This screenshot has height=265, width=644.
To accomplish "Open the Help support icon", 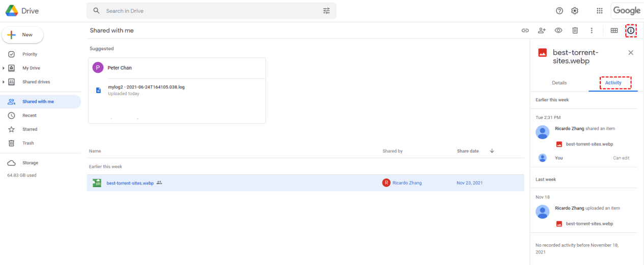I will click(560, 11).
